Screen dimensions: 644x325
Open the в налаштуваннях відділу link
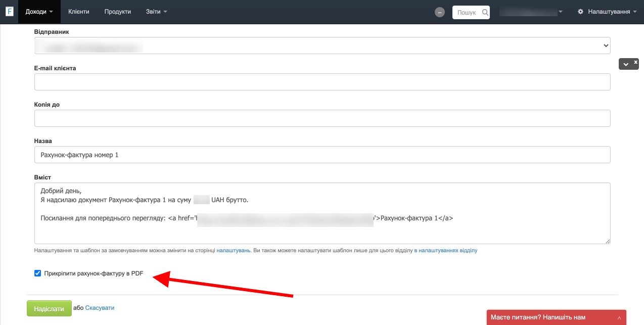(x=445, y=250)
